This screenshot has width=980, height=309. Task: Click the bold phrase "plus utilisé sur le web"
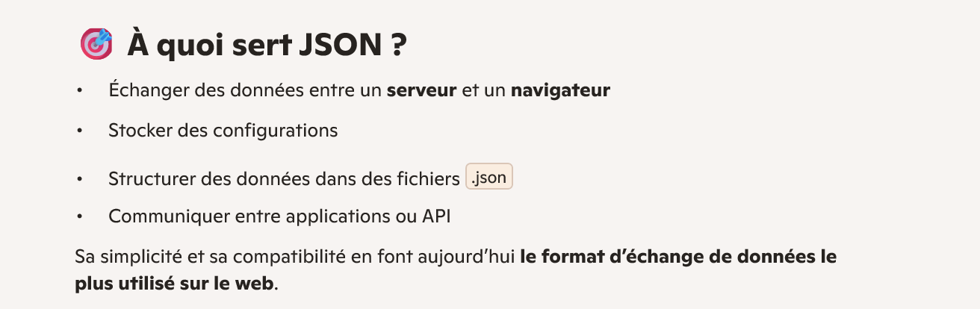point(175,284)
